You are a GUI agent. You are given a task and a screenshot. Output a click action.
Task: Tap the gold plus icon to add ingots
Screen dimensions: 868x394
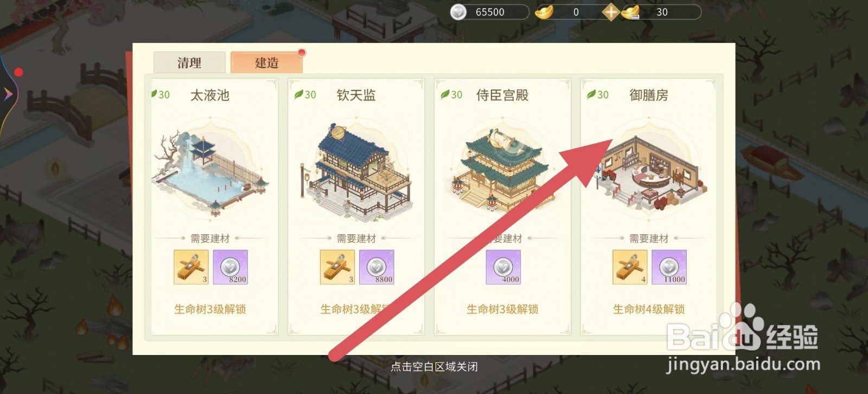coord(611,12)
